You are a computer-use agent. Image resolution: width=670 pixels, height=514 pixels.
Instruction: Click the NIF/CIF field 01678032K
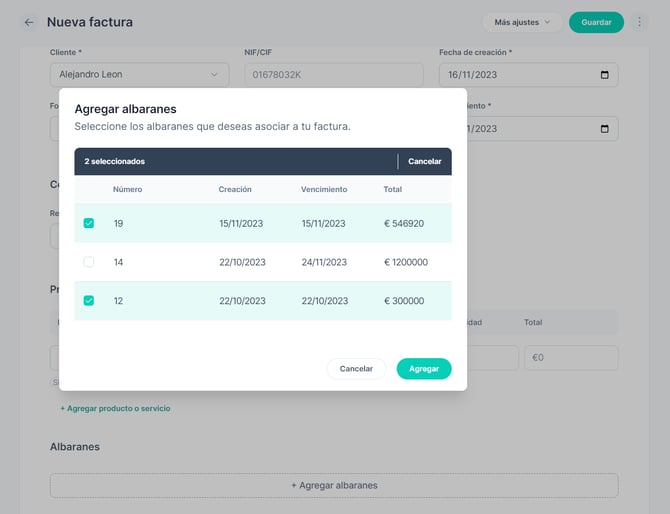(334, 75)
